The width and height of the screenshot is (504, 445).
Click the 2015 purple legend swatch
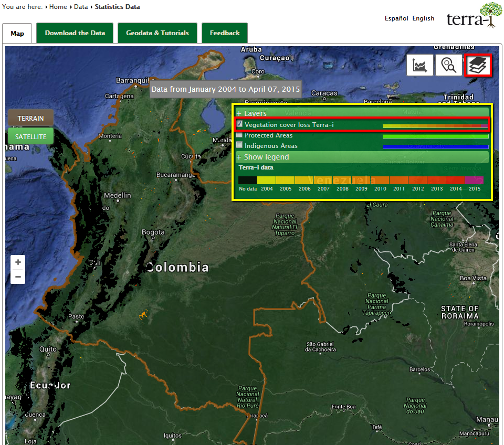[x=474, y=180]
